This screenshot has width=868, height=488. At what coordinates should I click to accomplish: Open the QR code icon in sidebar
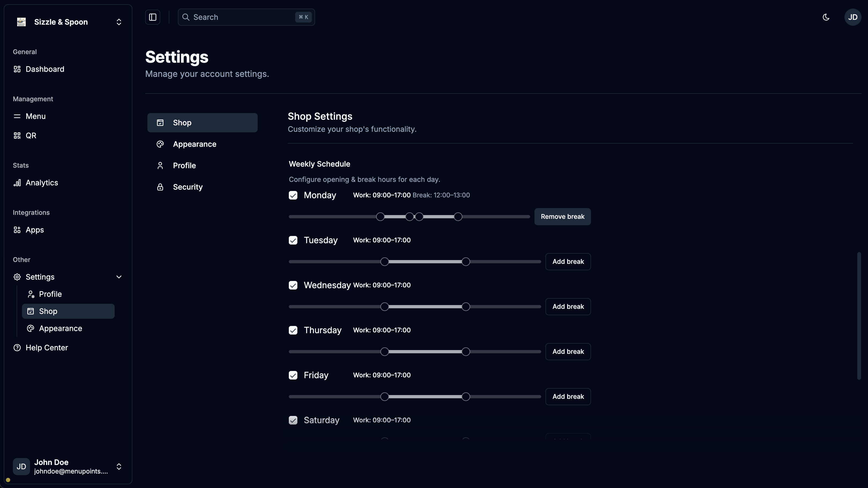point(17,135)
